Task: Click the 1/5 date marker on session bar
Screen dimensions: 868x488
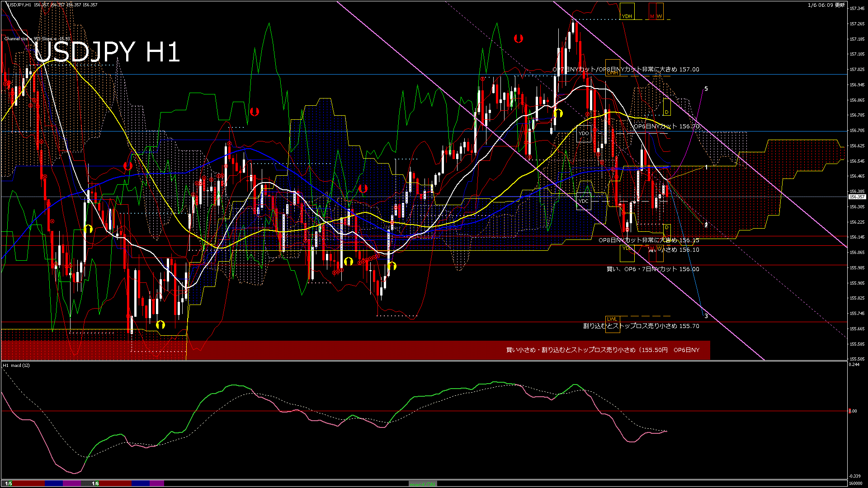Action: [9, 483]
